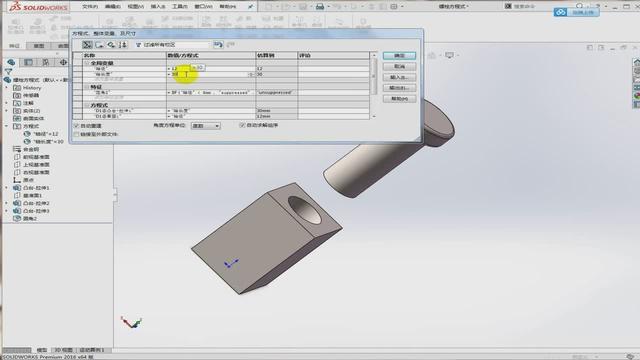The width and height of the screenshot is (640, 360).
Task: Click the Import button in equations dialog
Action: pyautogui.click(x=399, y=77)
